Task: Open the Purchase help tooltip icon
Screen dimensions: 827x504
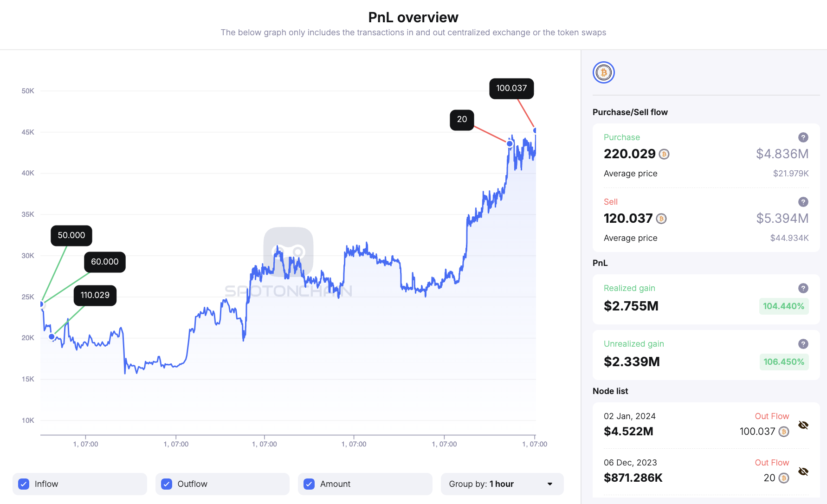Action: 803,137
